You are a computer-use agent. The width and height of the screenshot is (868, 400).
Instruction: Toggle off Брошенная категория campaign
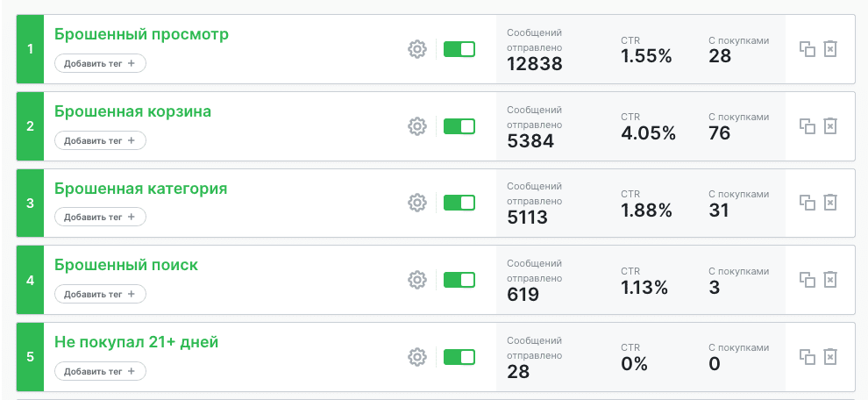[459, 203]
